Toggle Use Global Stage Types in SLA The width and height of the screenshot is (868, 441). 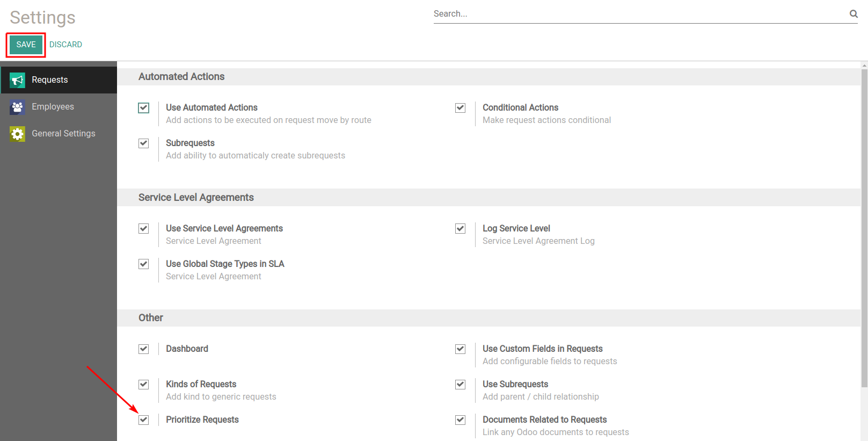[143, 264]
